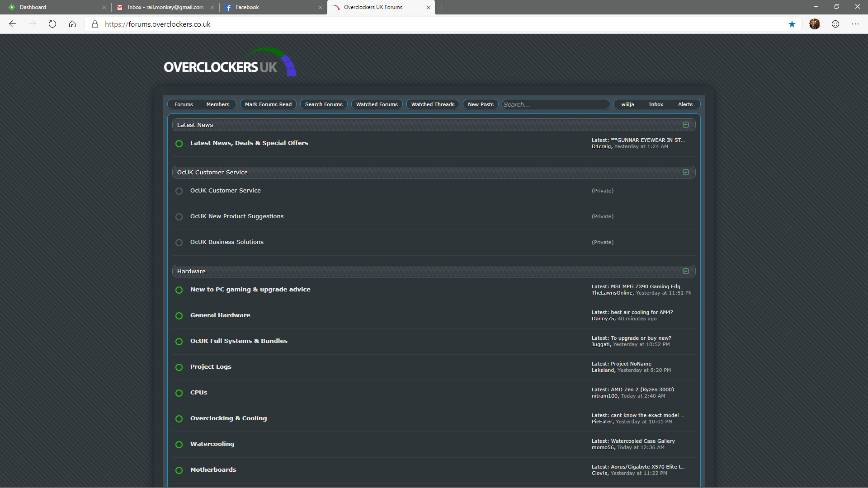Close the Dashboard tab

pos(104,7)
